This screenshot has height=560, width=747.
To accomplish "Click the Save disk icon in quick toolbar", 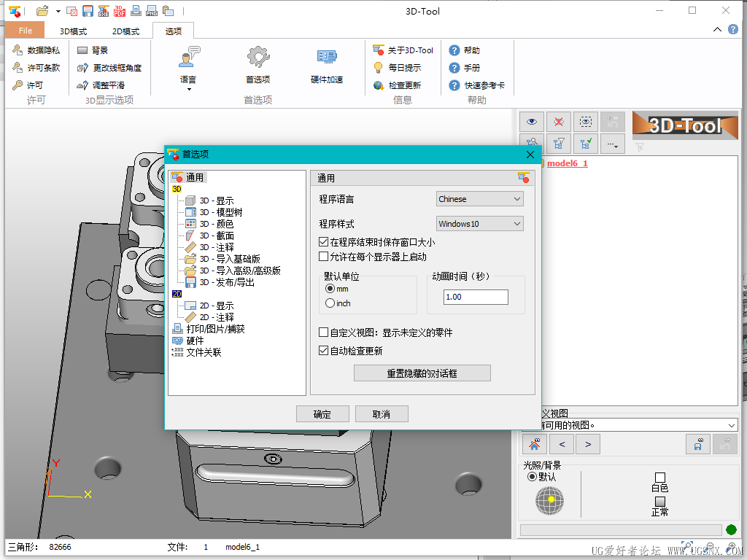I will tap(88, 11).
